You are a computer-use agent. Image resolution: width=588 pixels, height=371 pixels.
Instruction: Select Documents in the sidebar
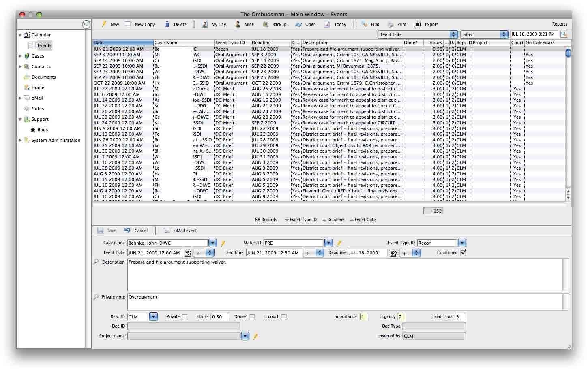tap(44, 77)
